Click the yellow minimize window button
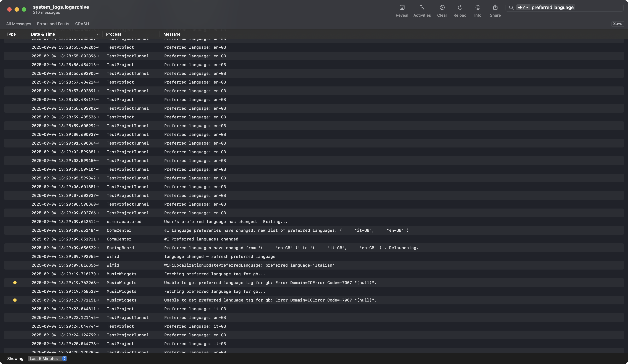Screen dimensions: 628x364 point(17,9)
